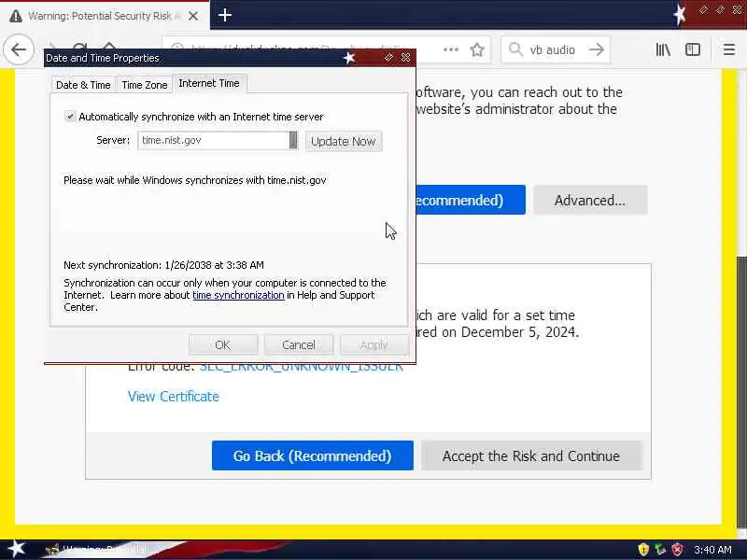Click the star icon in Date and Time title bar
The image size is (747, 560).
[x=349, y=58]
